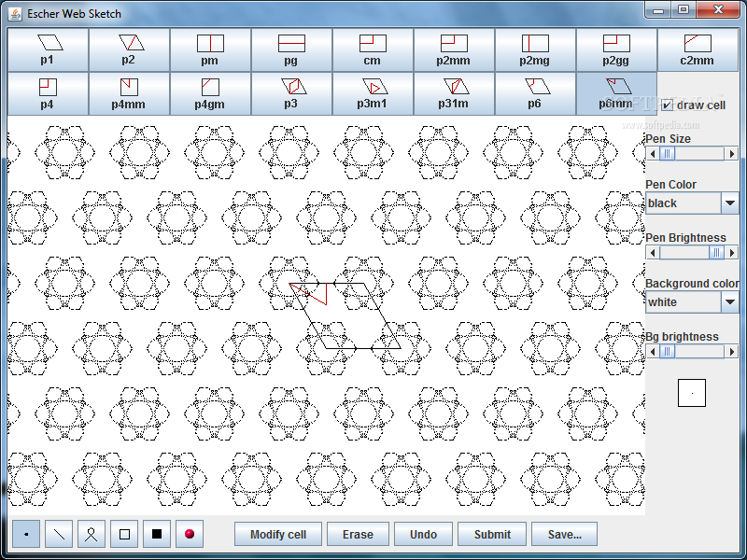Click the pen preview box
The height and width of the screenshot is (560, 747).
pos(692,393)
